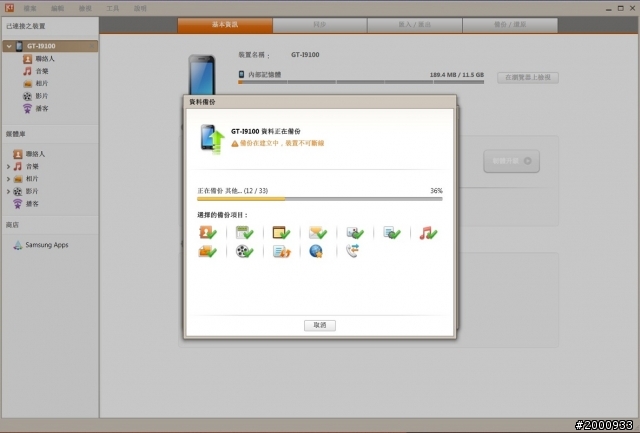
Task: Click the photos folder backup item icon
Action: [207, 251]
